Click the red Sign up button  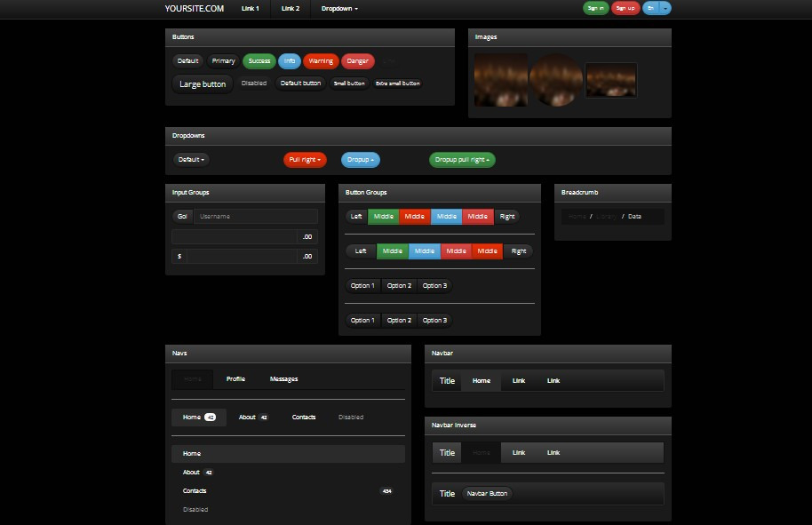coord(625,8)
